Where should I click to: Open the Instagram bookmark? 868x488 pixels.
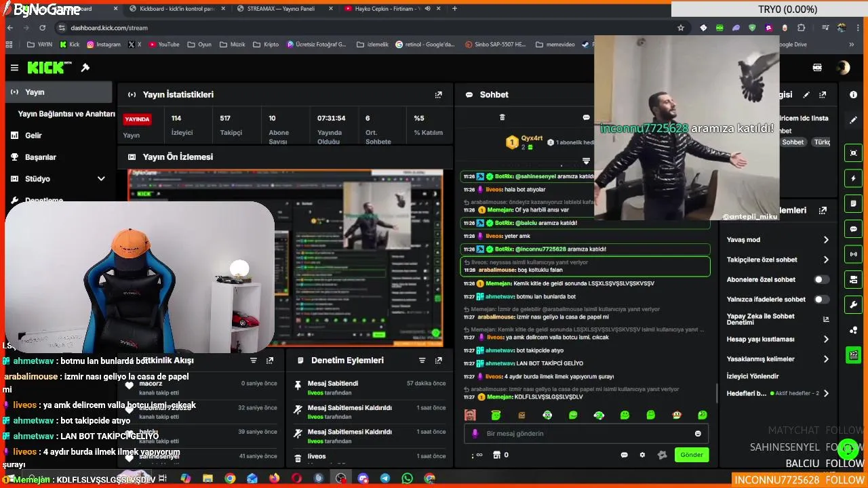[103, 45]
